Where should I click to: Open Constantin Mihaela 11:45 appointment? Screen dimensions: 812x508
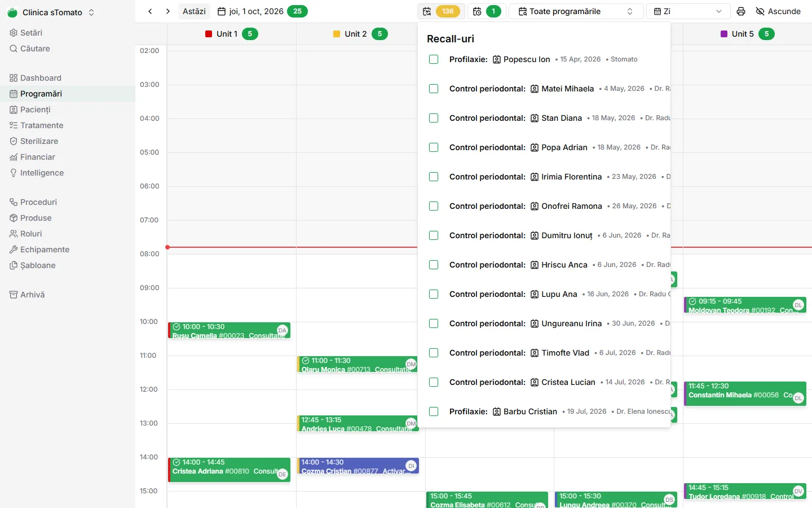[x=745, y=393]
